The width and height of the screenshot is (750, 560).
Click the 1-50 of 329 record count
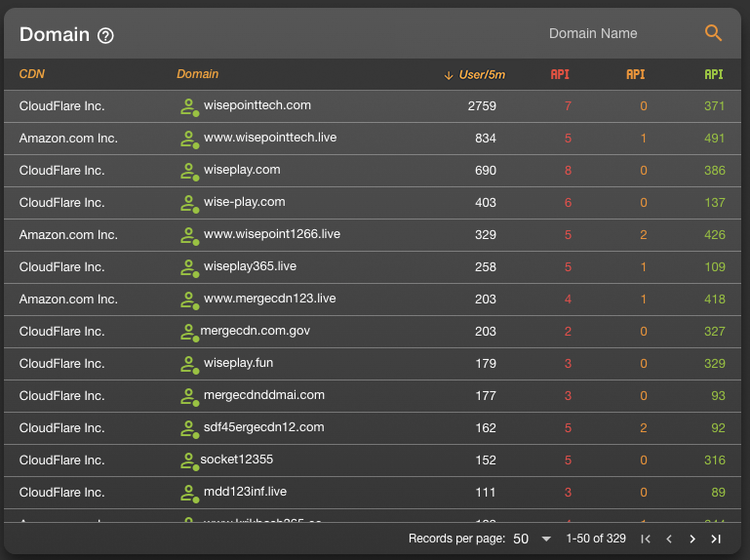coord(596,539)
